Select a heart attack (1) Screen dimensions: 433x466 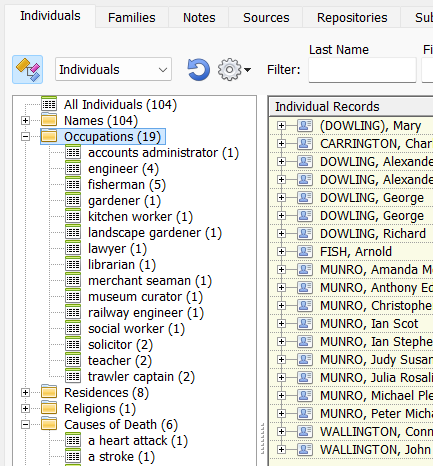(x=138, y=441)
